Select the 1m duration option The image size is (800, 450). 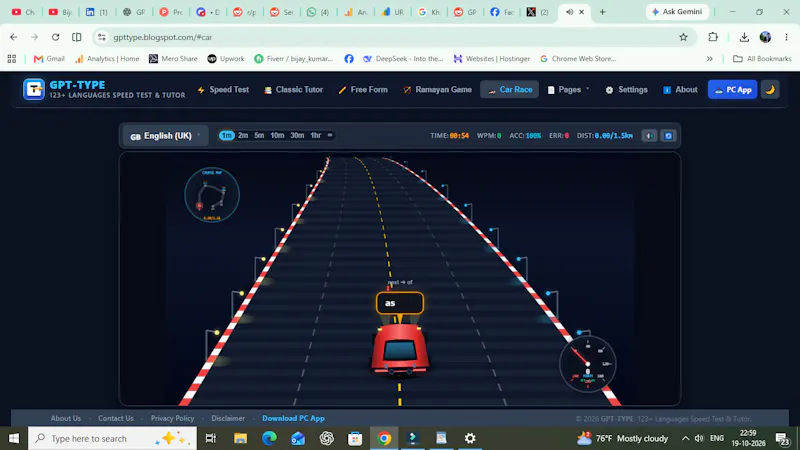pos(227,135)
